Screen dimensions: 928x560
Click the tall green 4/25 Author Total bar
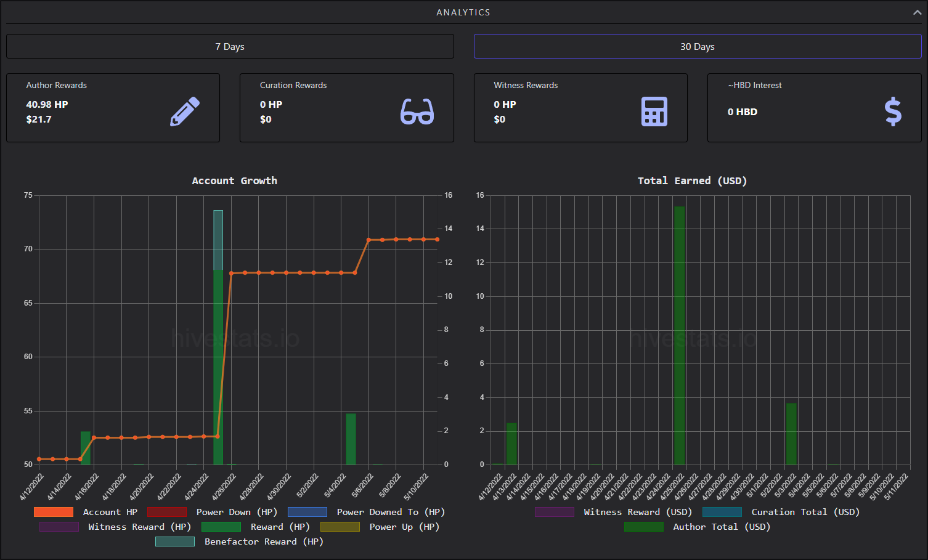coord(679,335)
